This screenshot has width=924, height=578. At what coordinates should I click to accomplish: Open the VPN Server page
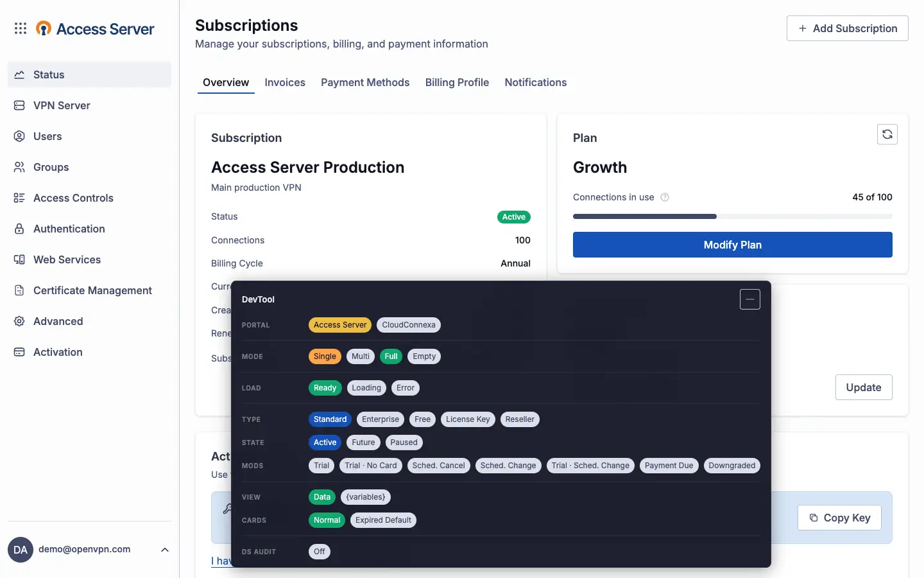point(89,105)
